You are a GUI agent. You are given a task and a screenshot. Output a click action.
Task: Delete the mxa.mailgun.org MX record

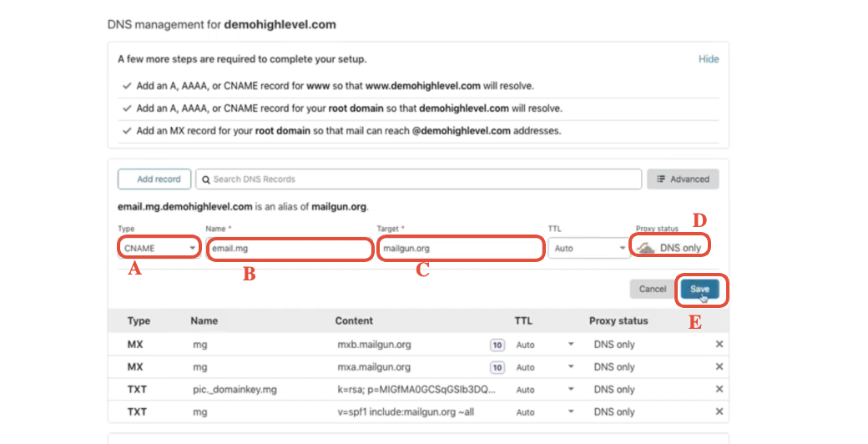719,367
